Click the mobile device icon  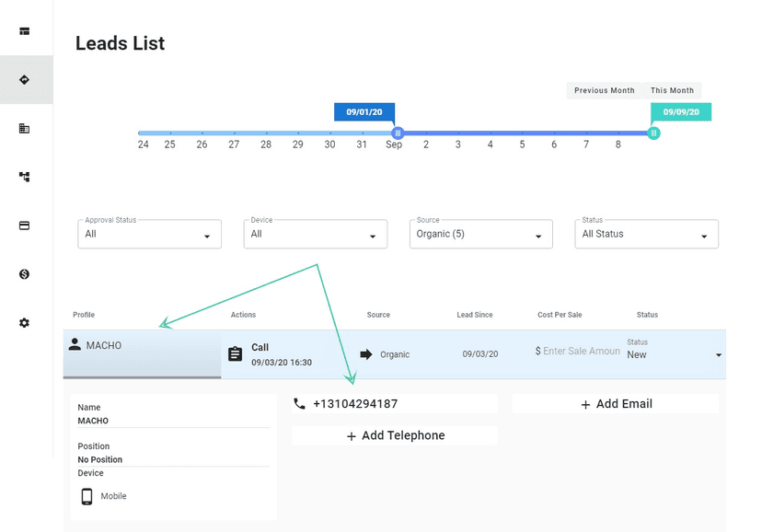pyautogui.click(x=87, y=497)
